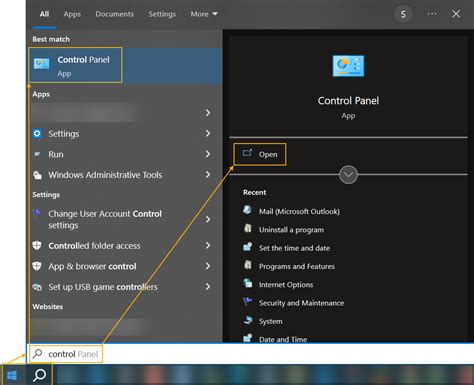
Task: Open Date and Time recent item text
Action: point(283,339)
